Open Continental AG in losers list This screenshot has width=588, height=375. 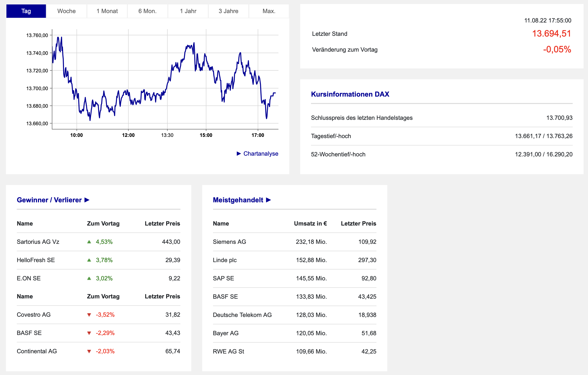pos(37,351)
